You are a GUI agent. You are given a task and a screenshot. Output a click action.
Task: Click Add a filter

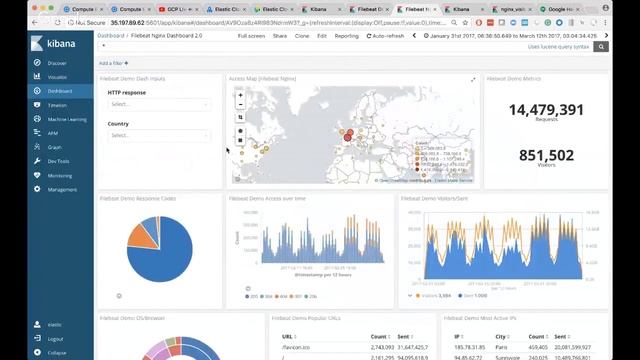(113, 63)
